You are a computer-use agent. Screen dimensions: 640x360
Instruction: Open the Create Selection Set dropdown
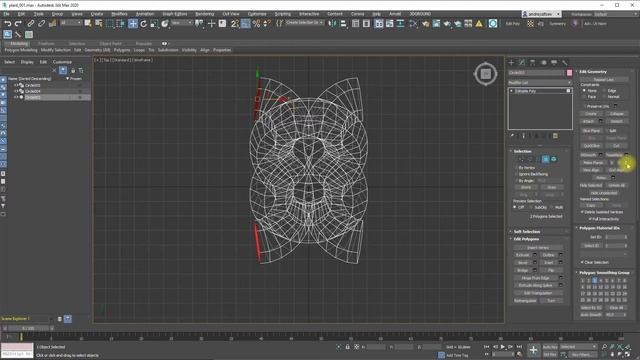(305, 23)
